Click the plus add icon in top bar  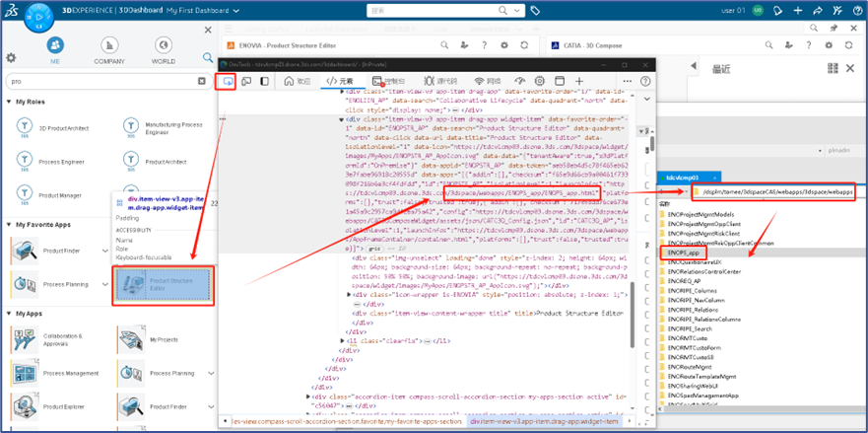[798, 11]
